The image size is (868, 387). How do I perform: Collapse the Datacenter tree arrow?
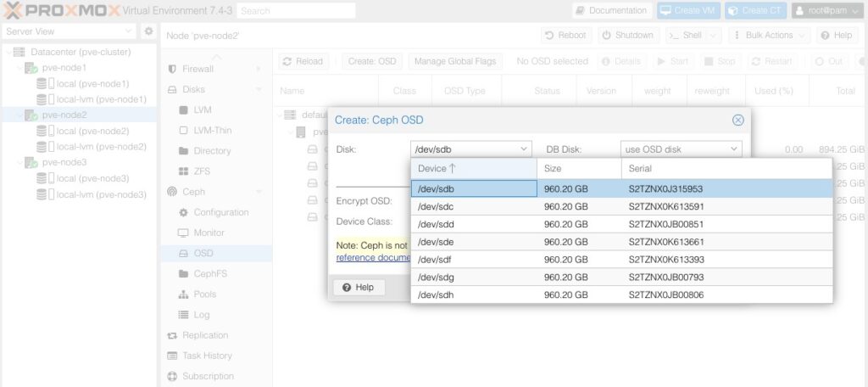(8, 52)
